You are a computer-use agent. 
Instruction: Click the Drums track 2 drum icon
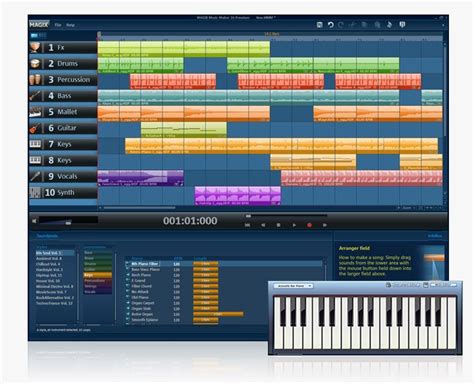coord(35,63)
